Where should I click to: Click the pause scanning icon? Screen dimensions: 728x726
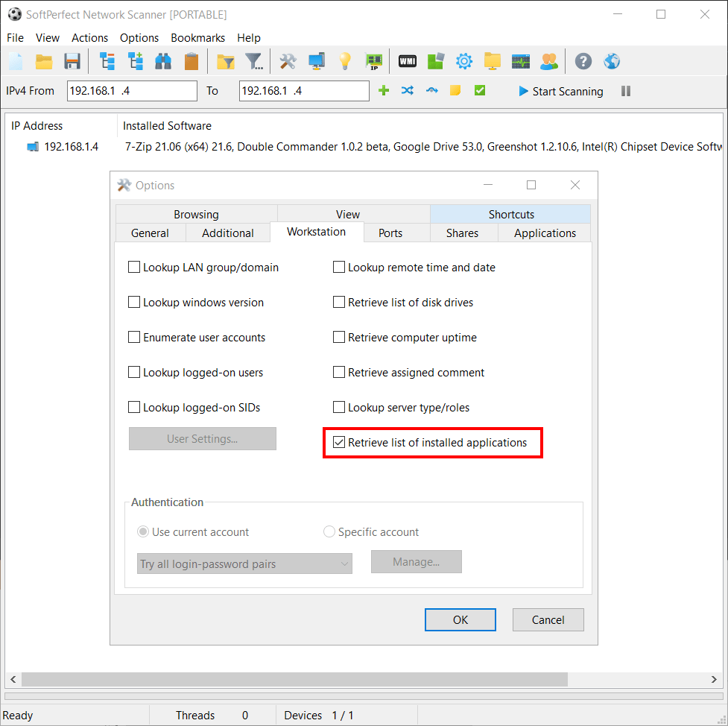(626, 91)
